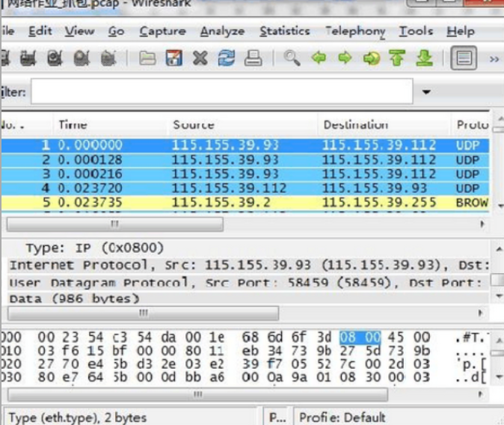Click the print icon
The height and width of the screenshot is (425, 504).
pyautogui.click(x=253, y=58)
